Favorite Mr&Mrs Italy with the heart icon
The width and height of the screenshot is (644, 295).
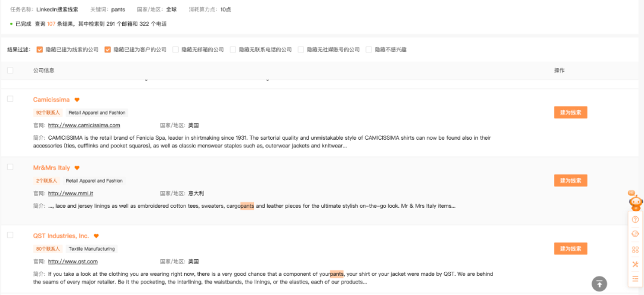[77, 168]
